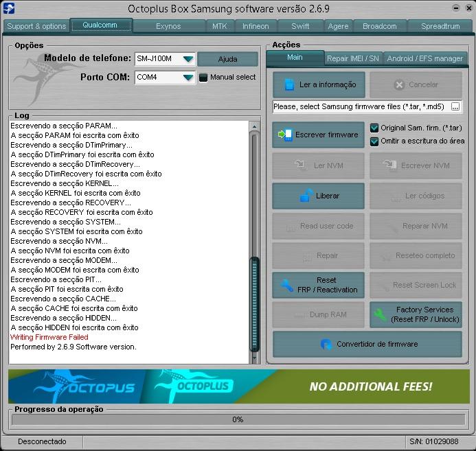Viewport: 476px width, 451px height.
Task: Click the phone arrow icon on Escrever firmware
Action: pyautogui.click(x=285, y=135)
